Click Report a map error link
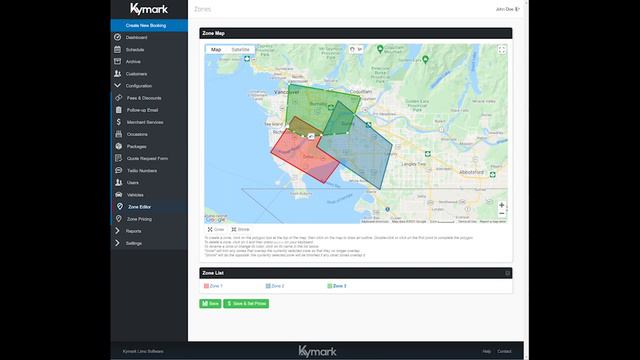This screenshot has width=640, height=360. coord(493,222)
